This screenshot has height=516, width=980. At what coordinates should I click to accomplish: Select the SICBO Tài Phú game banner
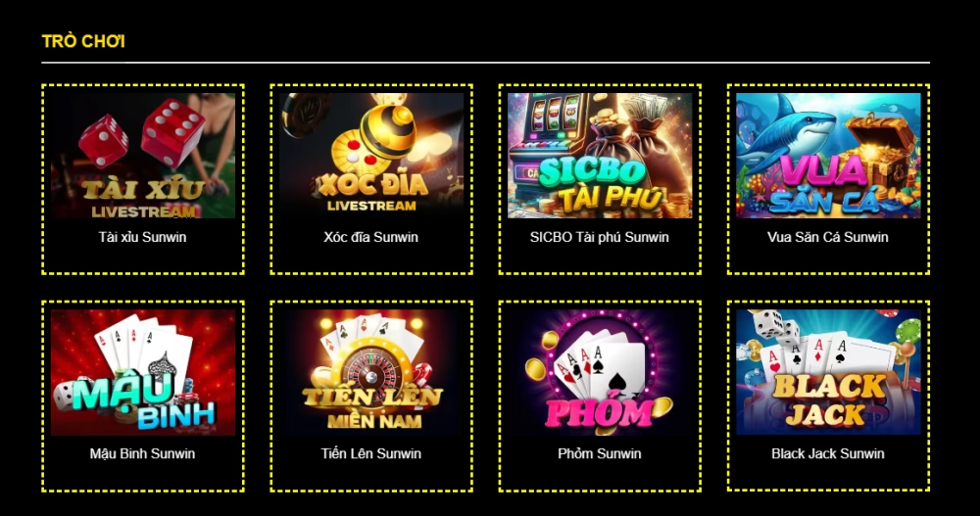(x=600, y=156)
